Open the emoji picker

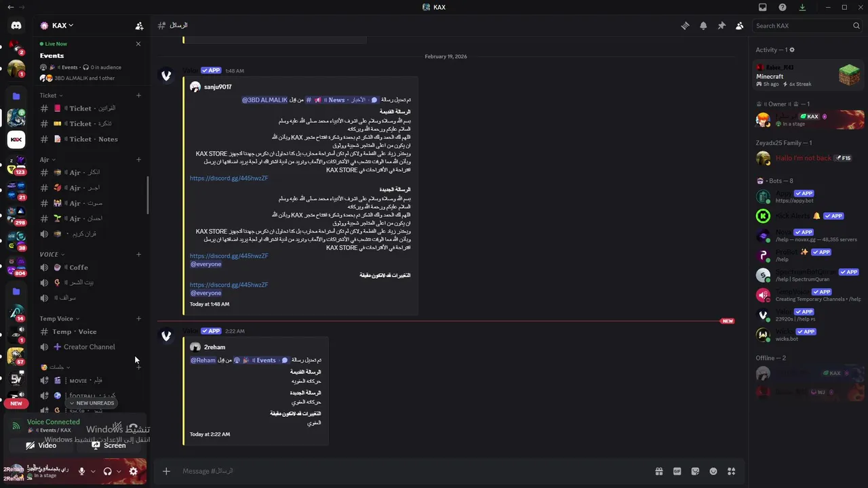[x=713, y=471]
